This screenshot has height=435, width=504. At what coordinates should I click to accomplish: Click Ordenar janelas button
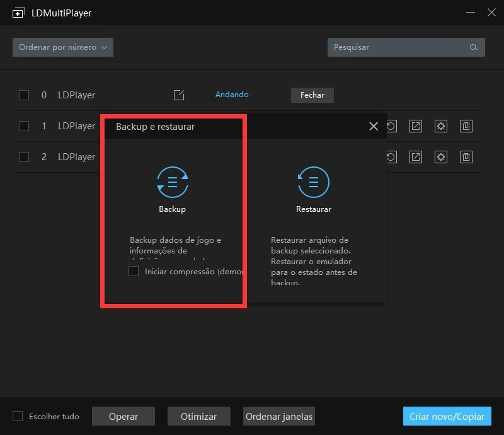coord(278,416)
